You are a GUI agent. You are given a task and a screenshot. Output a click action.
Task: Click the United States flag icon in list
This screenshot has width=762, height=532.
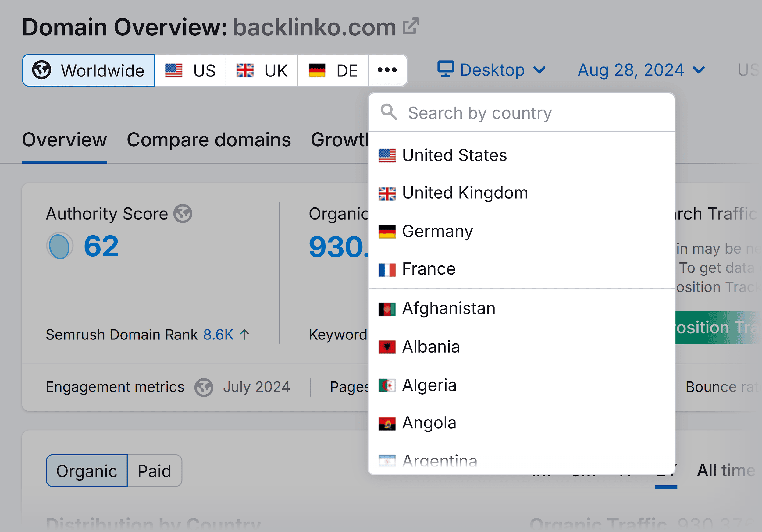[387, 156]
